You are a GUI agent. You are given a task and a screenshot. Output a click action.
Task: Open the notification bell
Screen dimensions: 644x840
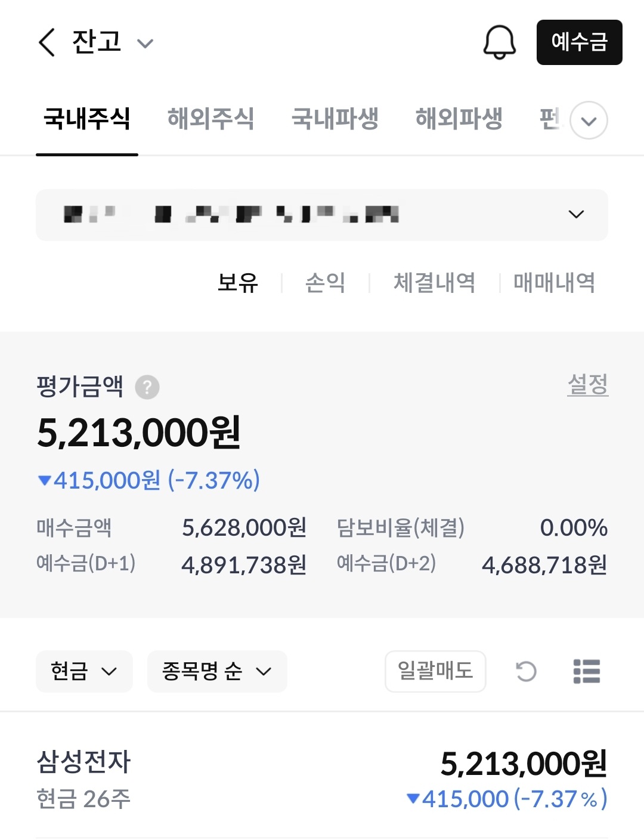(499, 42)
